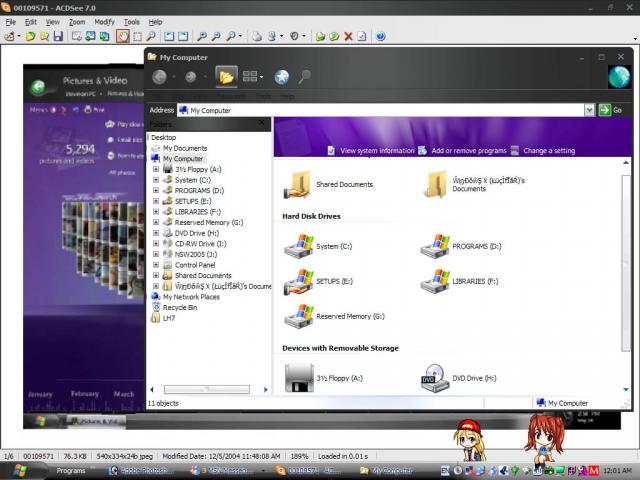640x480 pixels.
Task: Click the yellow Open folder icon in ACDSee
Action: [30, 36]
